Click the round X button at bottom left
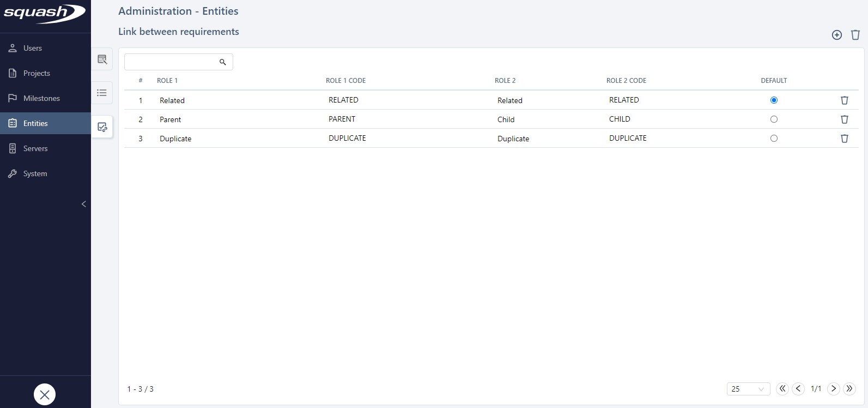The image size is (868, 408). (x=45, y=394)
